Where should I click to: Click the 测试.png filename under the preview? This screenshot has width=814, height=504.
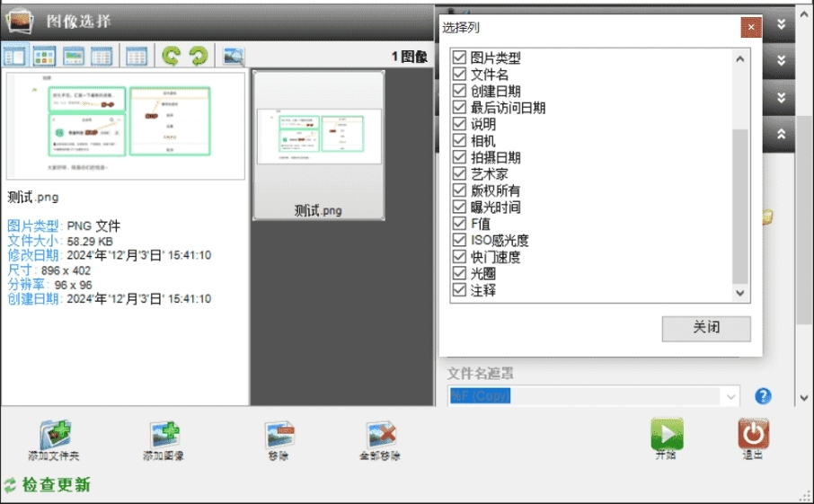click(33, 198)
